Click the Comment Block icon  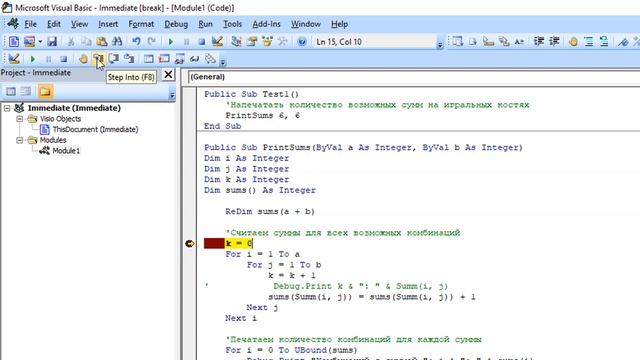(x=589, y=41)
